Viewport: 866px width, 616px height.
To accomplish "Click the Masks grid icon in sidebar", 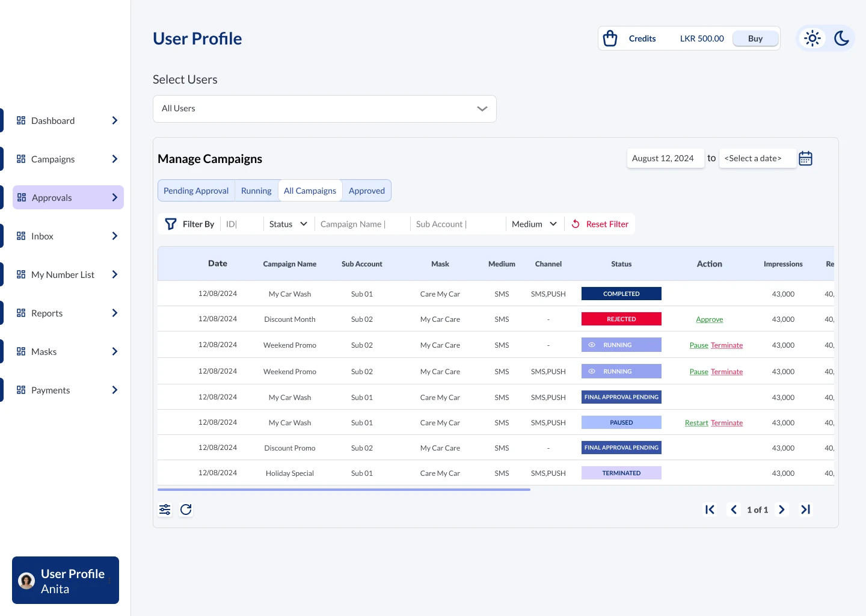I will tap(21, 351).
